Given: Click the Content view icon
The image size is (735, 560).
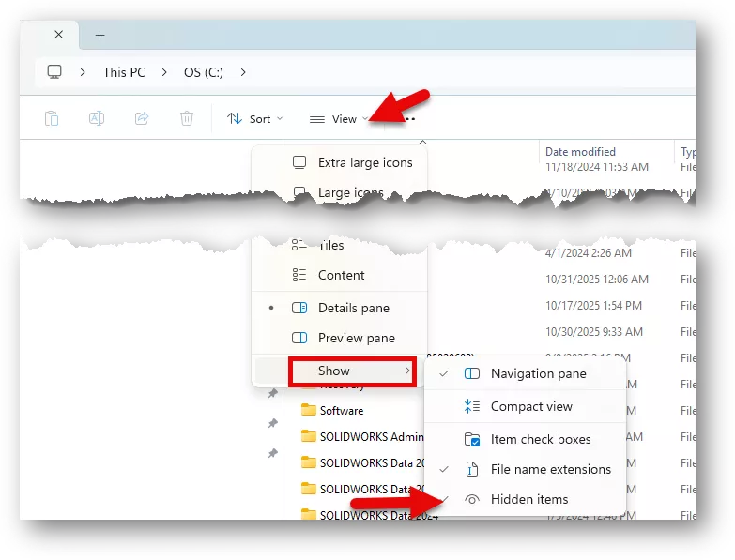Looking at the screenshot, I should 299,275.
